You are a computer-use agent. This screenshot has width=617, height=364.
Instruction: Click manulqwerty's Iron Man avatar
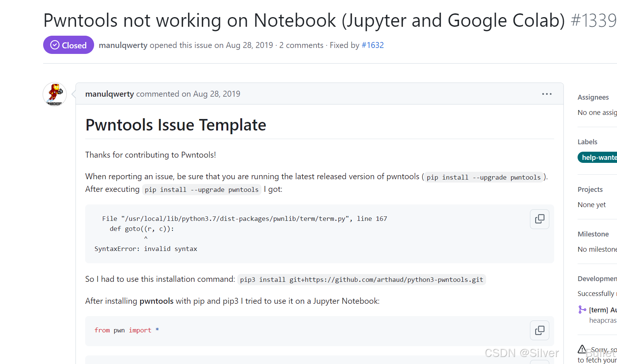point(55,94)
